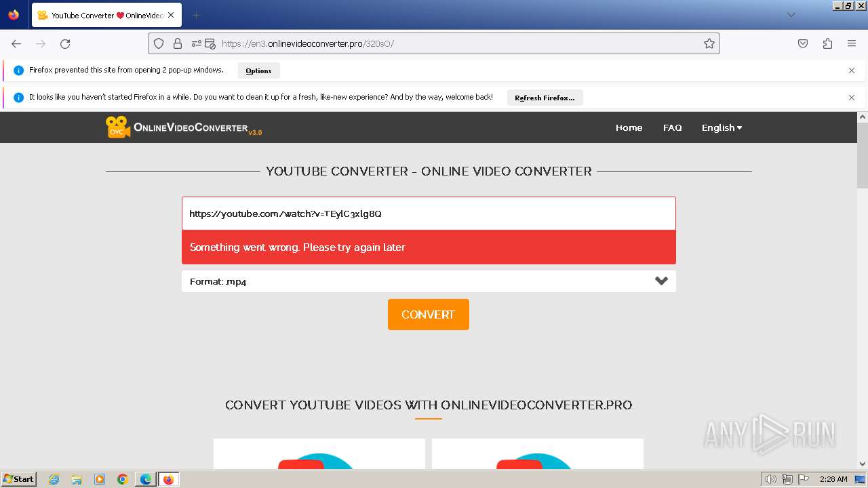The height and width of the screenshot is (488, 868).
Task: Click the Firefox taskbar icon
Action: tap(169, 479)
